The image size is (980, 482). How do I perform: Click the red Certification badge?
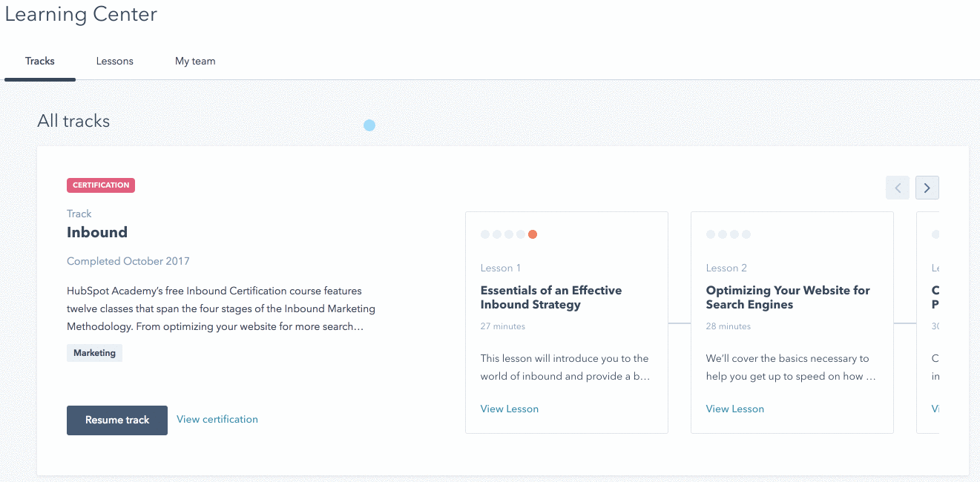click(101, 185)
